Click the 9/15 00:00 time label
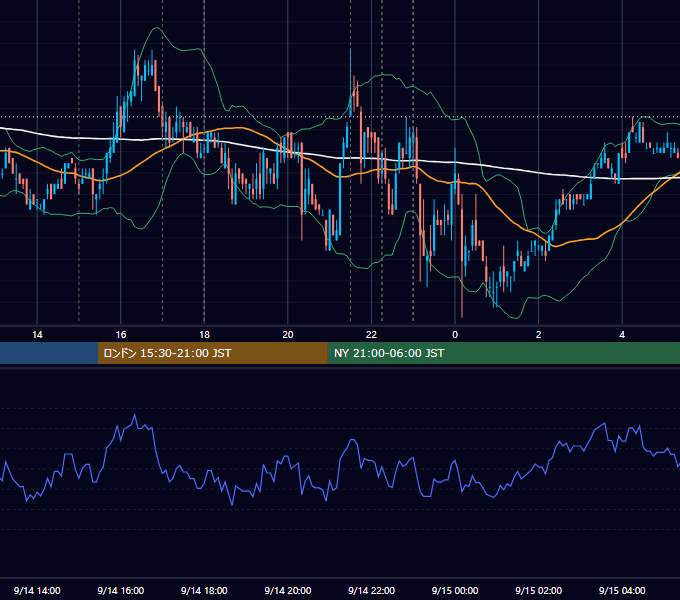Screen dimensions: 680x600 pyautogui.click(x=455, y=590)
